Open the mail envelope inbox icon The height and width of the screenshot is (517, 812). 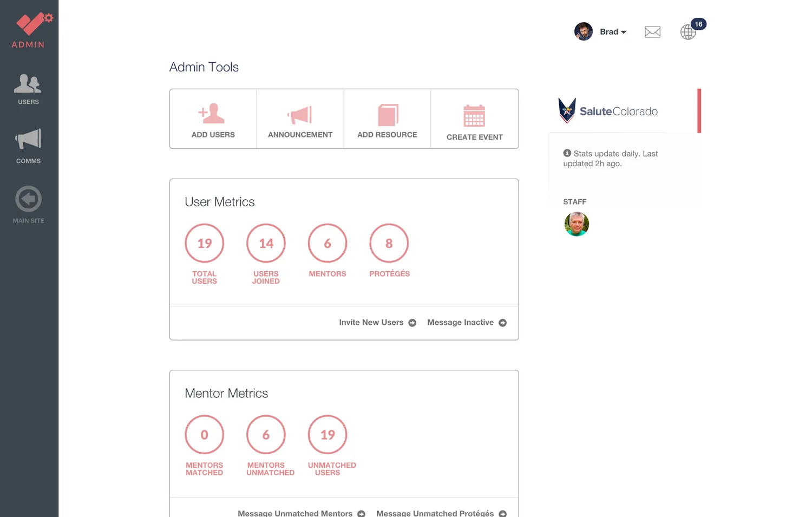pos(652,32)
